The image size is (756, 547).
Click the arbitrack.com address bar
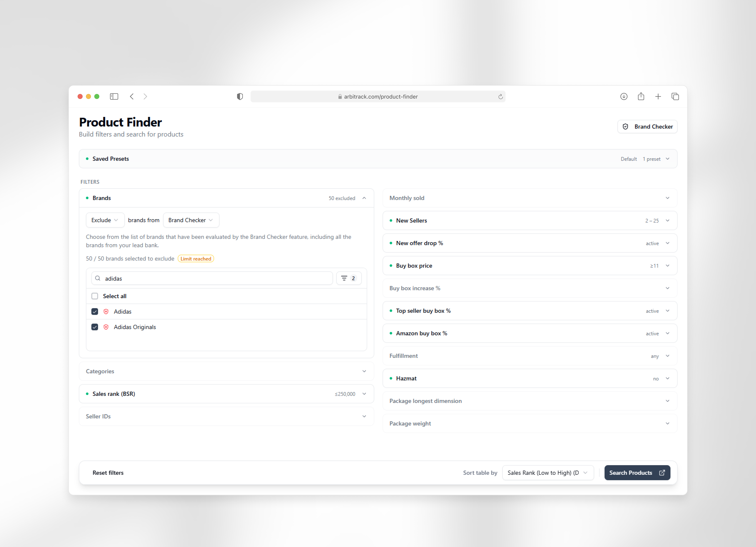point(378,97)
